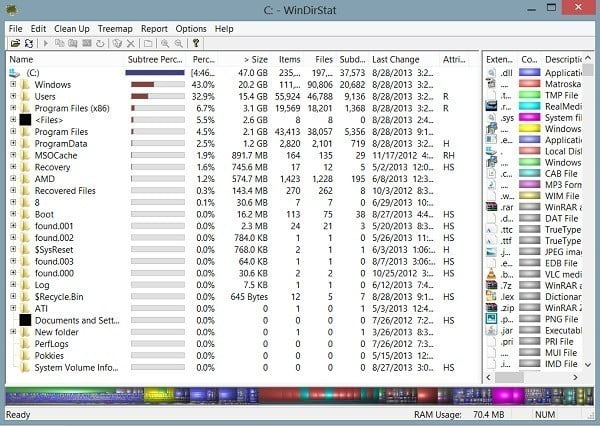The image size is (600, 426).
Task: Open the Clean Up menu
Action: (71, 29)
